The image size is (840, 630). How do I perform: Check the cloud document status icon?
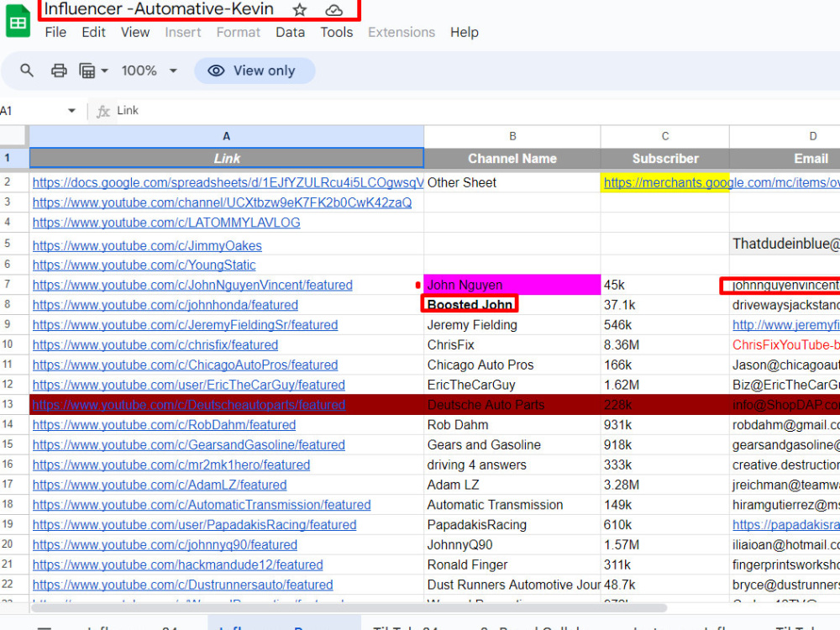coord(333,9)
